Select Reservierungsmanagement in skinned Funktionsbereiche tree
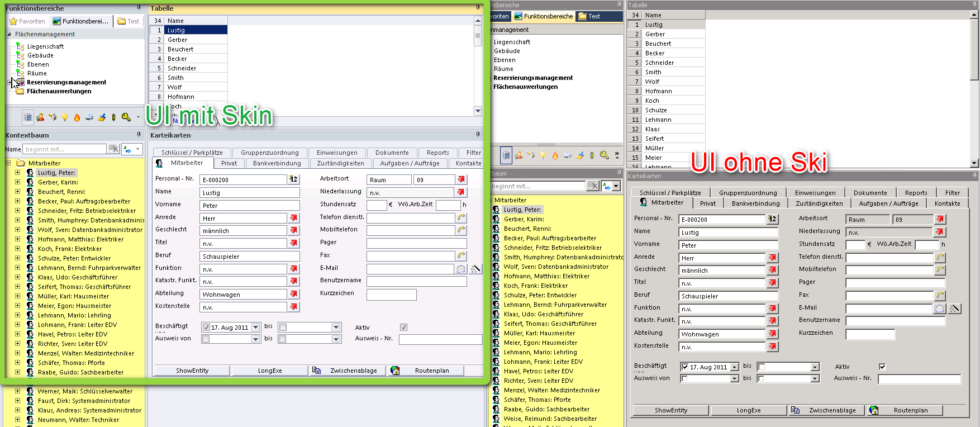980x427 pixels. click(x=66, y=82)
